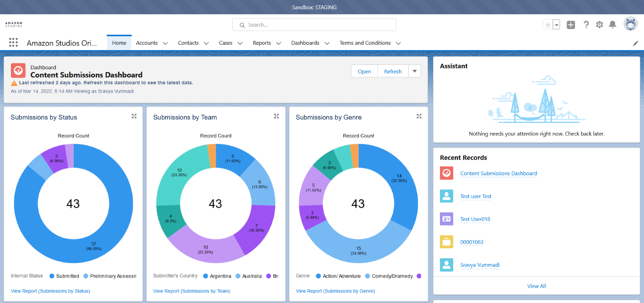This screenshot has height=303, width=644.
Task: Open the dashboard actions dropdown beside Refresh
Action: pos(415,71)
